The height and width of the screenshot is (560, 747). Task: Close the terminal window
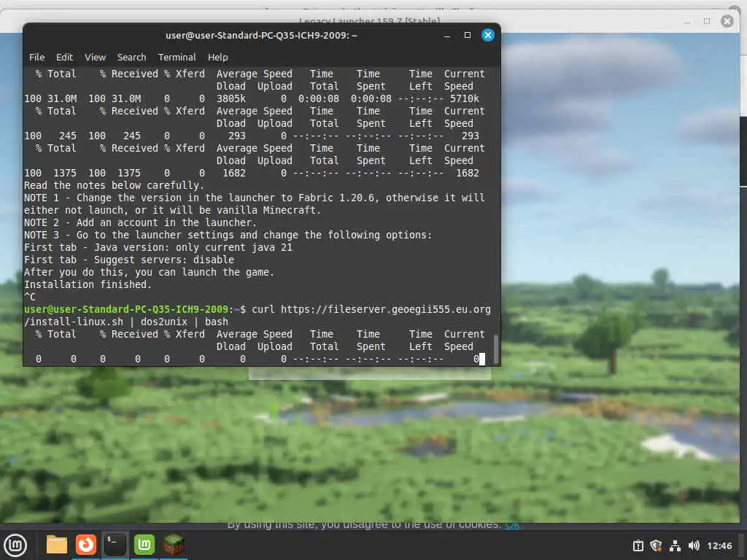click(488, 35)
